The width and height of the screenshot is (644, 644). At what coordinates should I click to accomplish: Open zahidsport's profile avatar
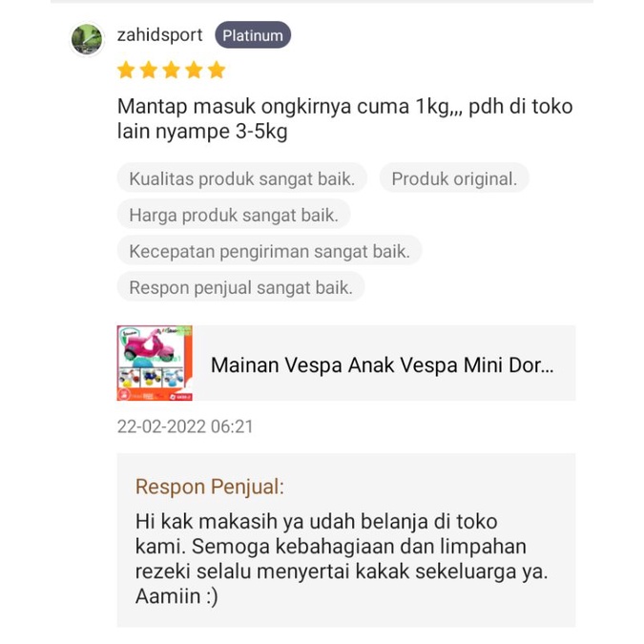[x=87, y=39]
